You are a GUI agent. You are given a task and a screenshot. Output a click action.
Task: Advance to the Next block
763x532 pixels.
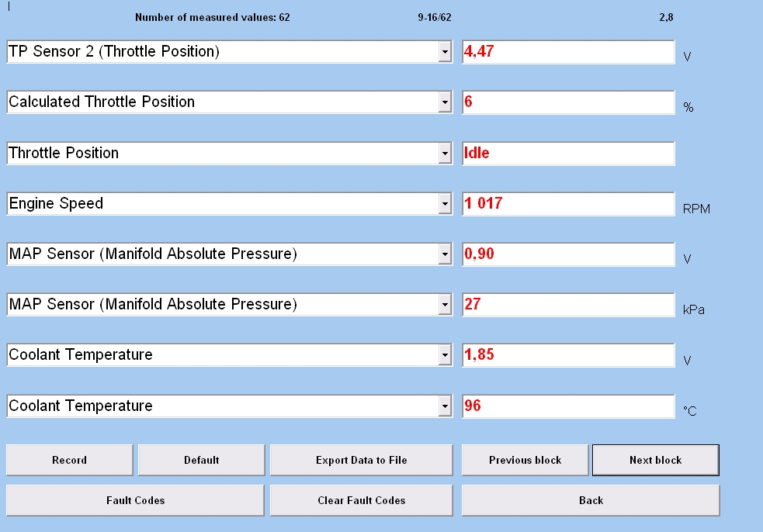point(655,460)
